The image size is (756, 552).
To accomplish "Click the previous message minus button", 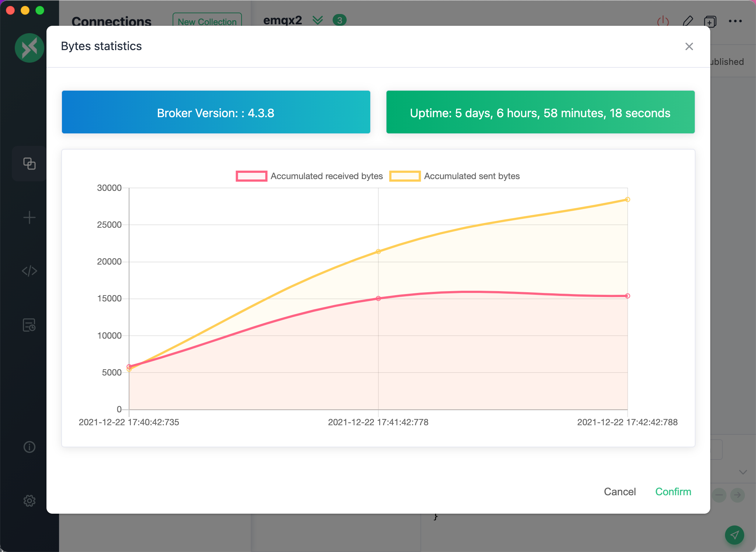I will [719, 495].
